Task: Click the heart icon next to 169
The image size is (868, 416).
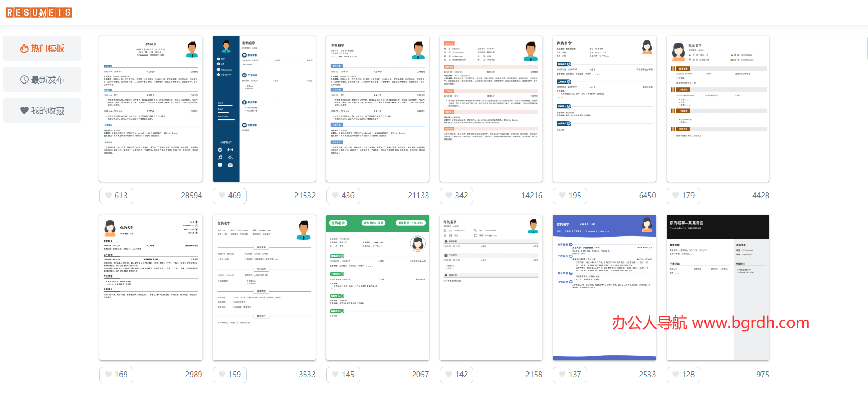Action: click(x=108, y=375)
